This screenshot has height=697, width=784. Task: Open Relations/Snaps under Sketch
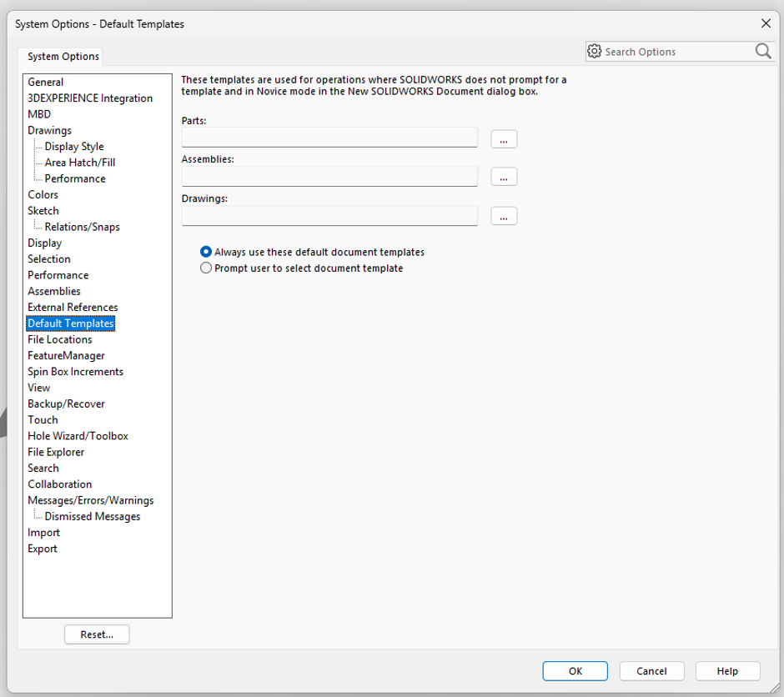coord(82,227)
